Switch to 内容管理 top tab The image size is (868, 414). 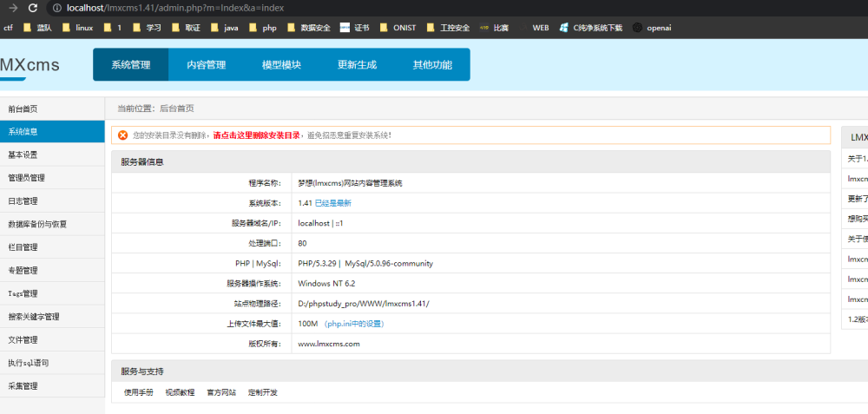click(x=206, y=65)
